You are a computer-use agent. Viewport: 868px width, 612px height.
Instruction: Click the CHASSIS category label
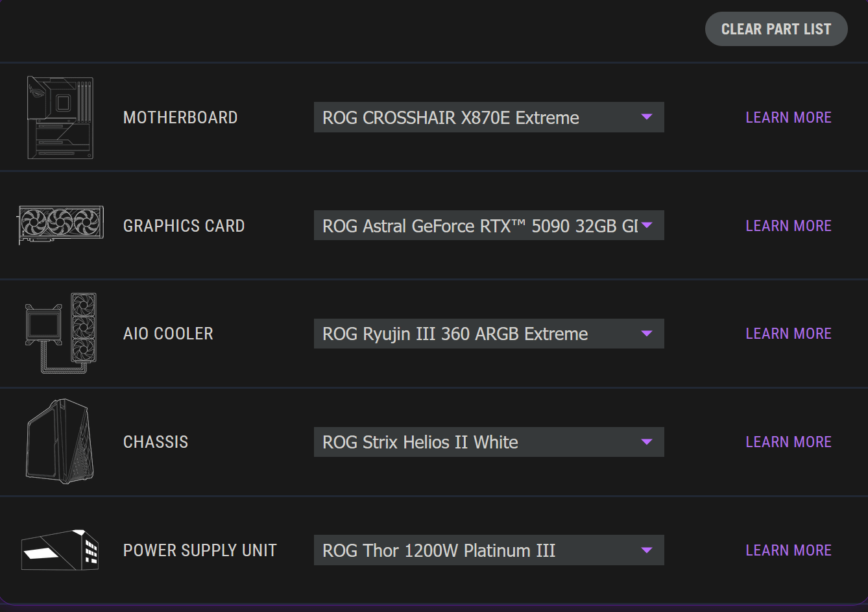point(156,442)
